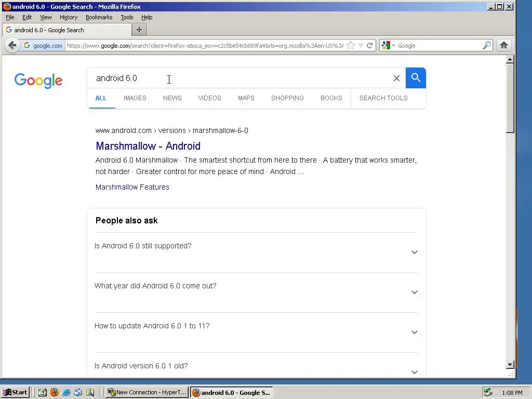
Task: Open the Edit menu
Action: [x=27, y=17]
